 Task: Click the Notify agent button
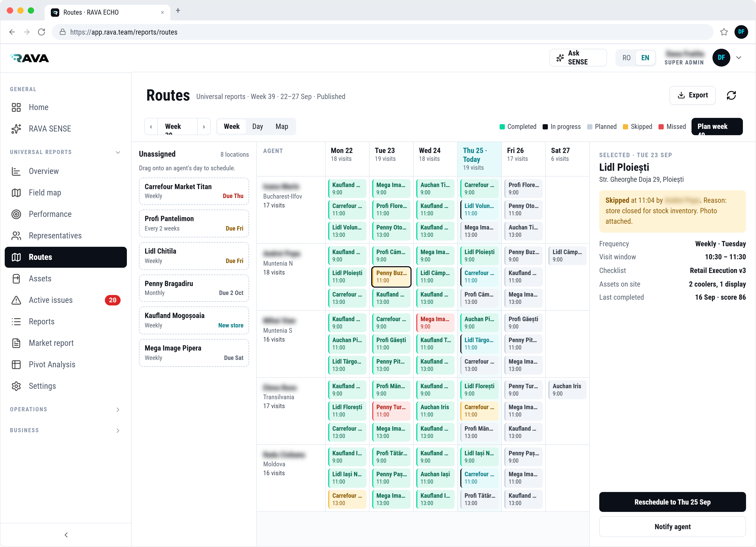(x=672, y=526)
